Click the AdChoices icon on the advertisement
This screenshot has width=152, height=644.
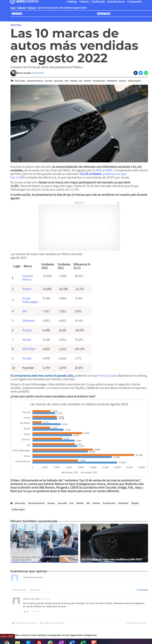(x=118, y=203)
